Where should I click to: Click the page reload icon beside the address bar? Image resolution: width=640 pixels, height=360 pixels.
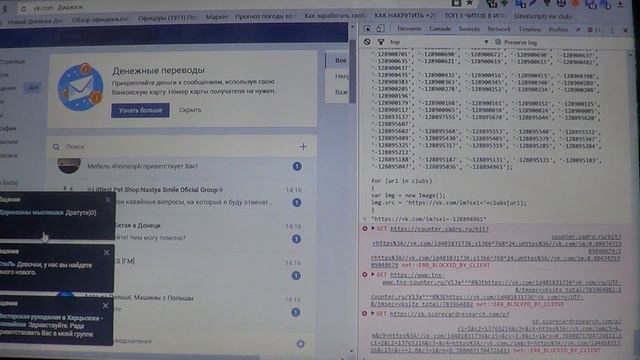point(23,8)
